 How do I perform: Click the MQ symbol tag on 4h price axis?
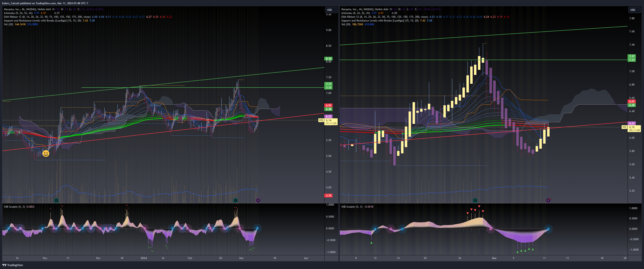tap(321, 120)
